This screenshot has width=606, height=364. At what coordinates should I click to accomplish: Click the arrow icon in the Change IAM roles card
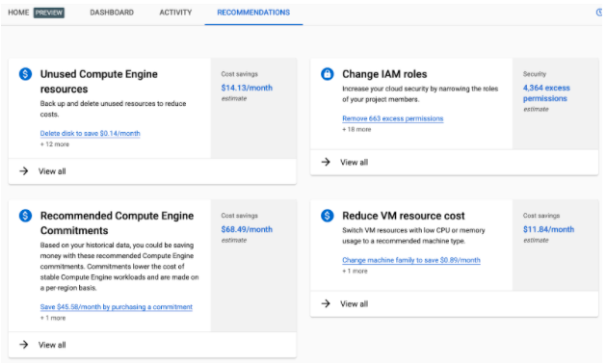point(326,162)
